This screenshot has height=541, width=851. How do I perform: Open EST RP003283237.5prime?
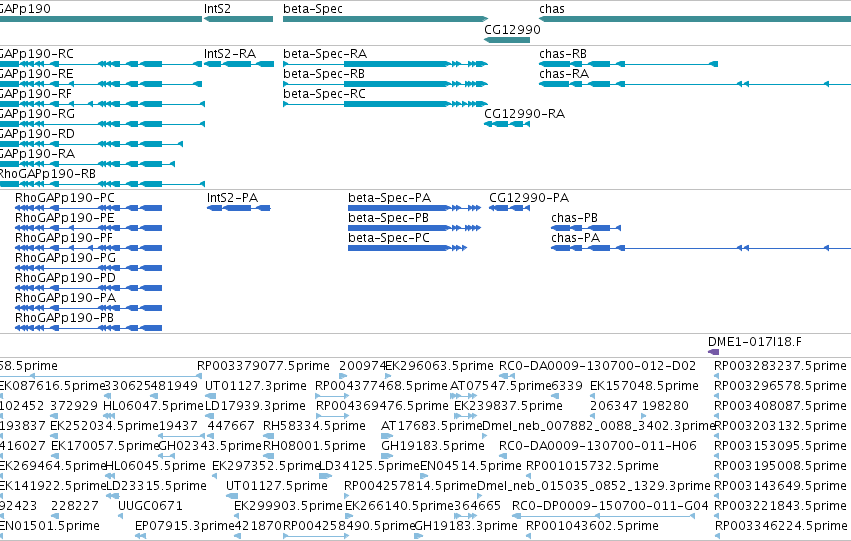coord(780,366)
